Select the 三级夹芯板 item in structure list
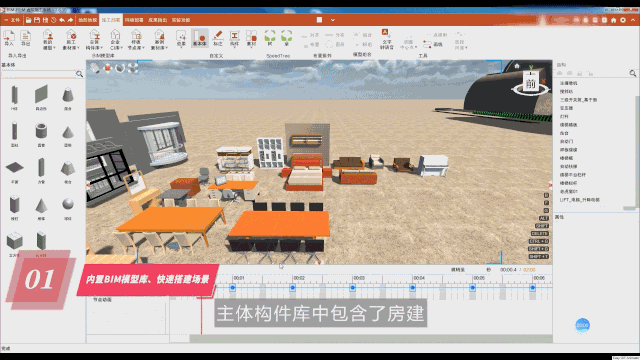Screen dimensions: 640x360 (x=578, y=100)
